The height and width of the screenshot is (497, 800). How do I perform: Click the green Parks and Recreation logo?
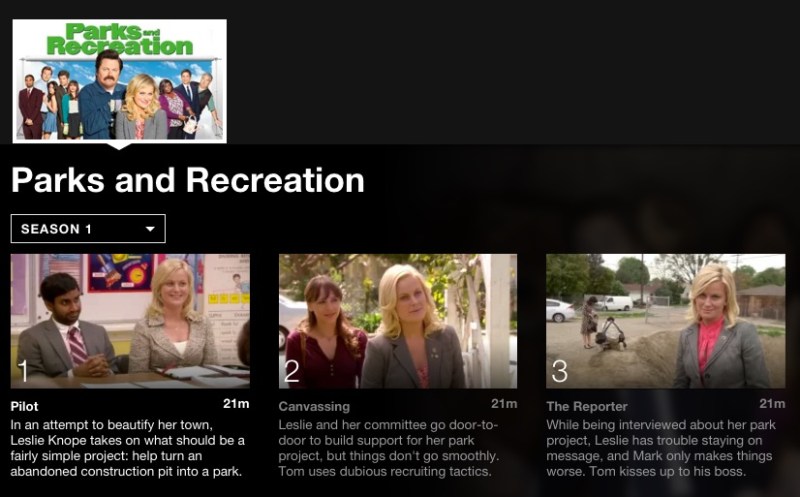tap(120, 39)
